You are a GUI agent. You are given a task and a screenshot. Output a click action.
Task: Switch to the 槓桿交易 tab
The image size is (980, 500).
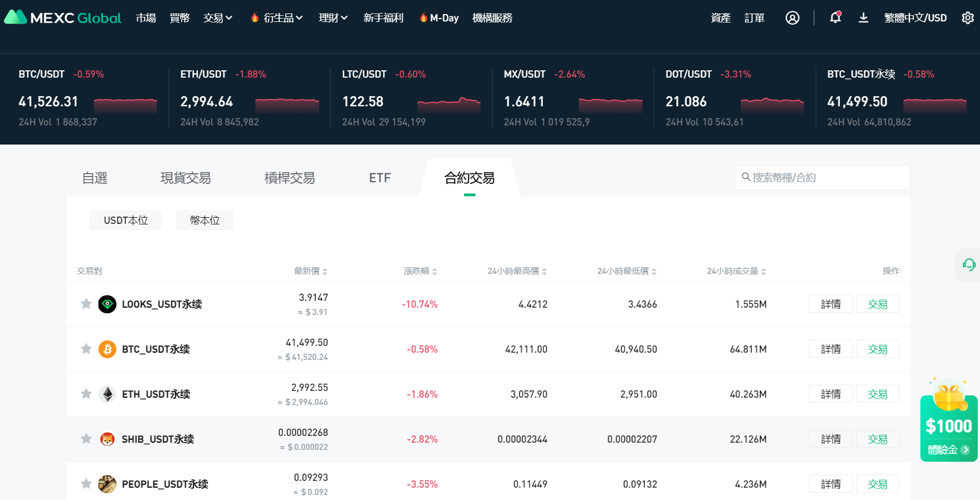(290, 178)
